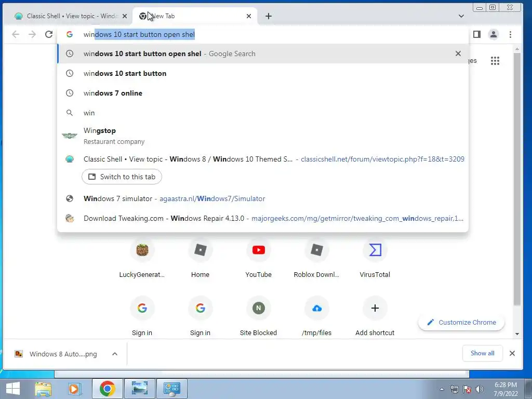Expand the download item options chevron

tap(115, 354)
